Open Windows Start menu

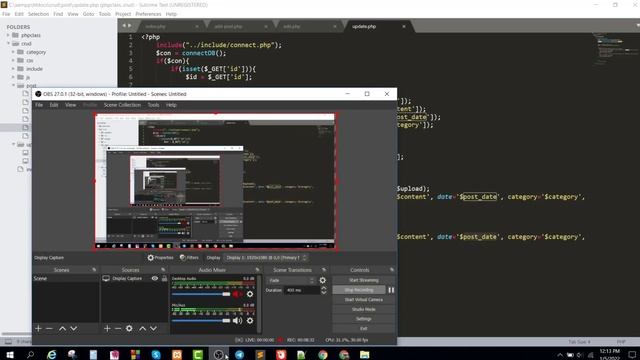[10, 354]
